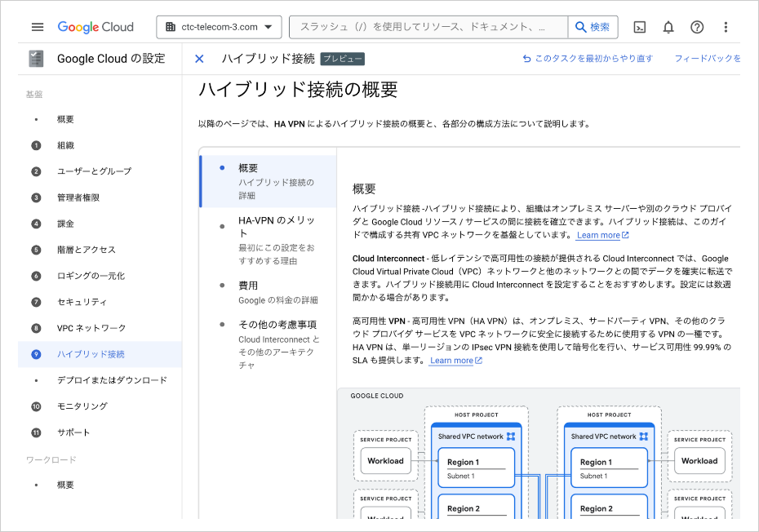Open the notifications bell
Viewport: 759px width, 532px height.
[668, 27]
